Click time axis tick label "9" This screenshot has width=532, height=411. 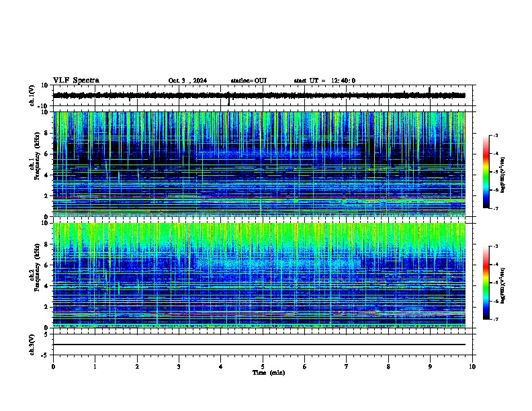tap(430, 367)
